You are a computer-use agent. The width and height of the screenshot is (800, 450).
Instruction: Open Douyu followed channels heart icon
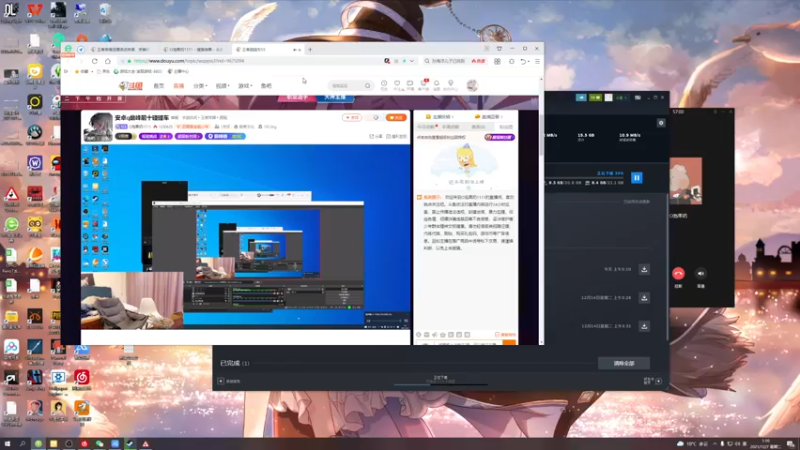pos(397,85)
